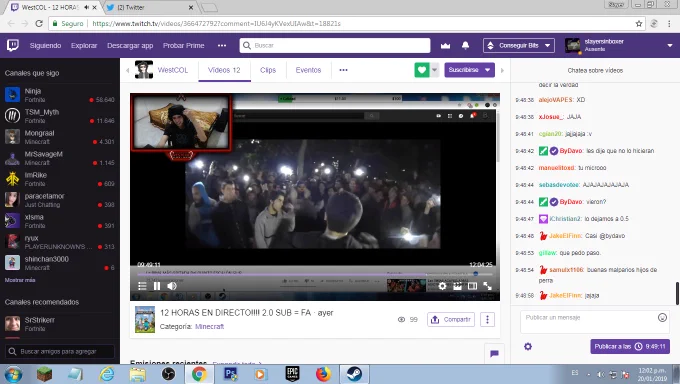Open Photoshop from taskbar
Viewport: 680px width, 384px height.
point(230,374)
